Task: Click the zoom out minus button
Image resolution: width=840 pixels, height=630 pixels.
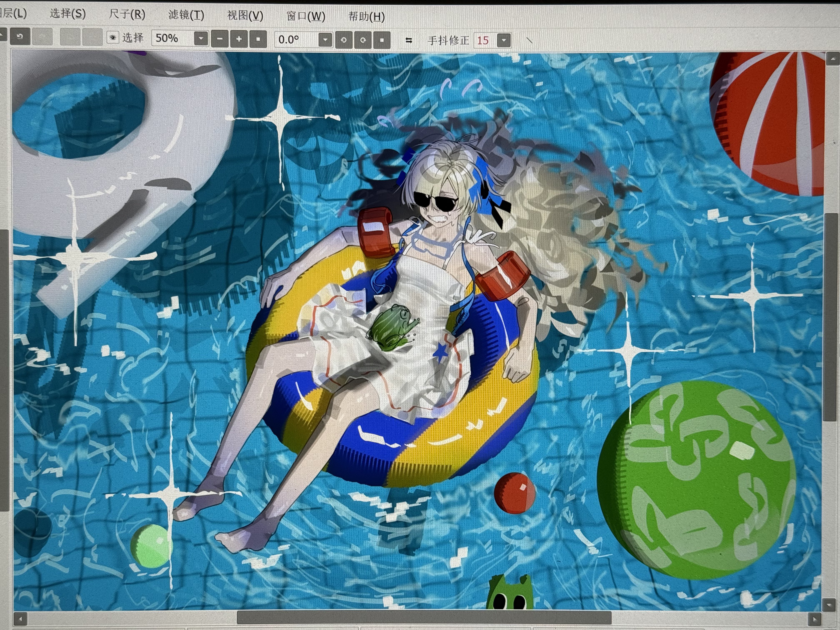Action: (220, 39)
